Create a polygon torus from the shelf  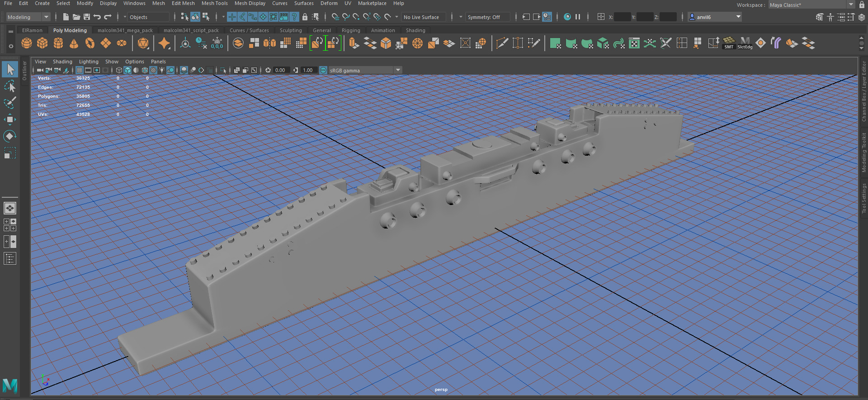click(x=90, y=43)
